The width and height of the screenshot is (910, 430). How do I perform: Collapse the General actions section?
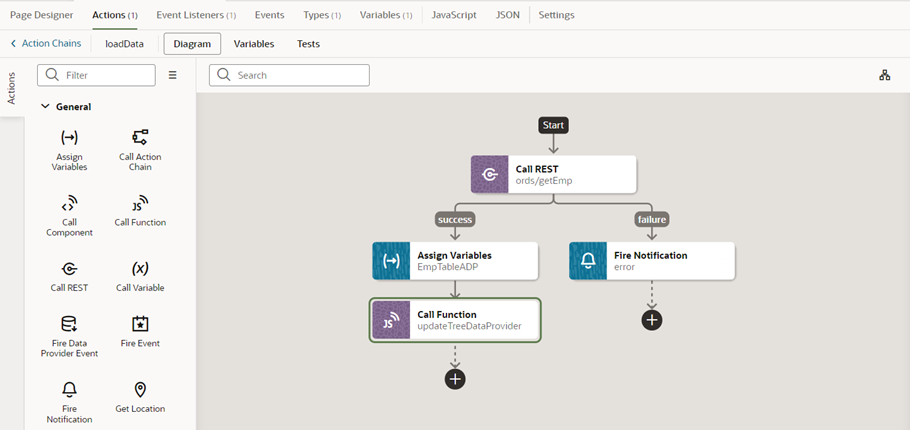pyautogui.click(x=46, y=107)
